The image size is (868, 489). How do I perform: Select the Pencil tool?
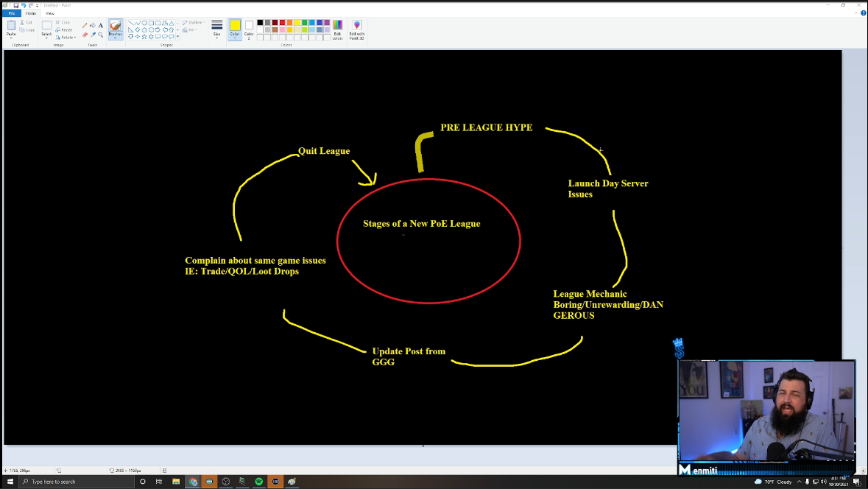(85, 25)
